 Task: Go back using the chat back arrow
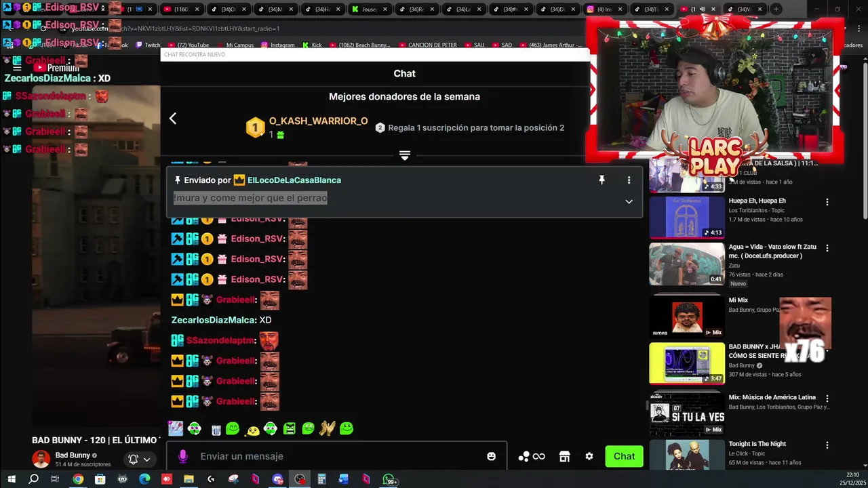click(173, 119)
